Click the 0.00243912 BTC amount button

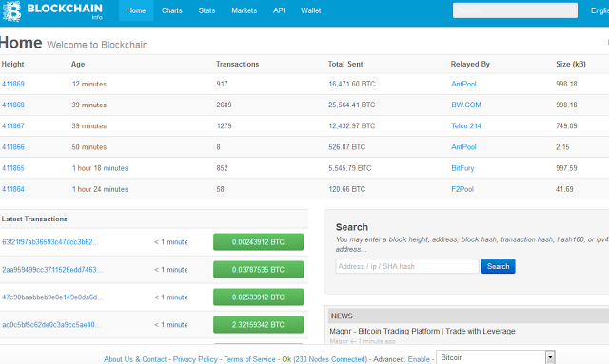coord(258,242)
